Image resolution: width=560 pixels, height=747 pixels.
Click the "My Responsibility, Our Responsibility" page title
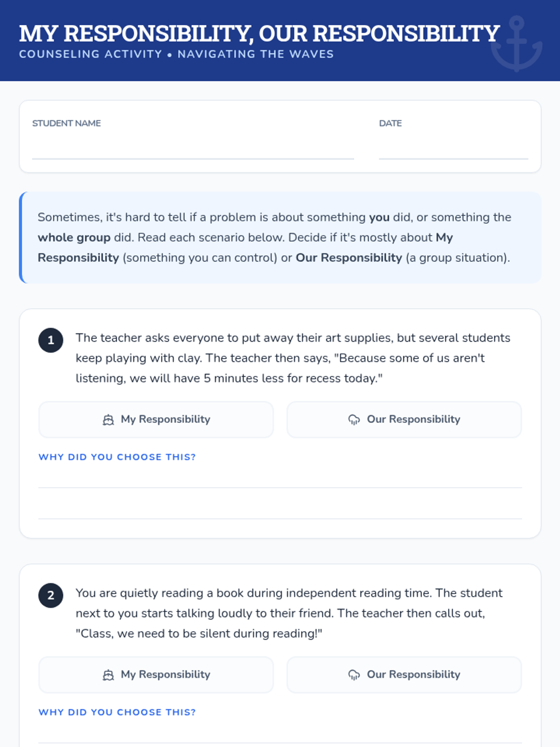(259, 34)
